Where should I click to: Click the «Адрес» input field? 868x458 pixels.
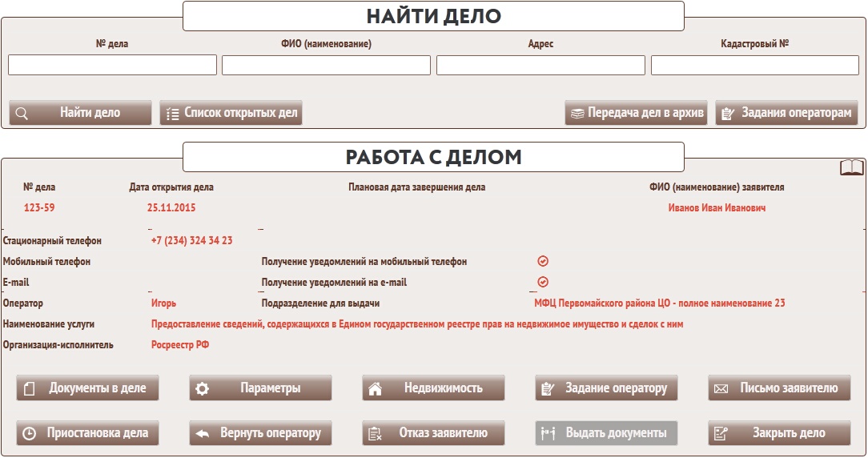(x=540, y=65)
